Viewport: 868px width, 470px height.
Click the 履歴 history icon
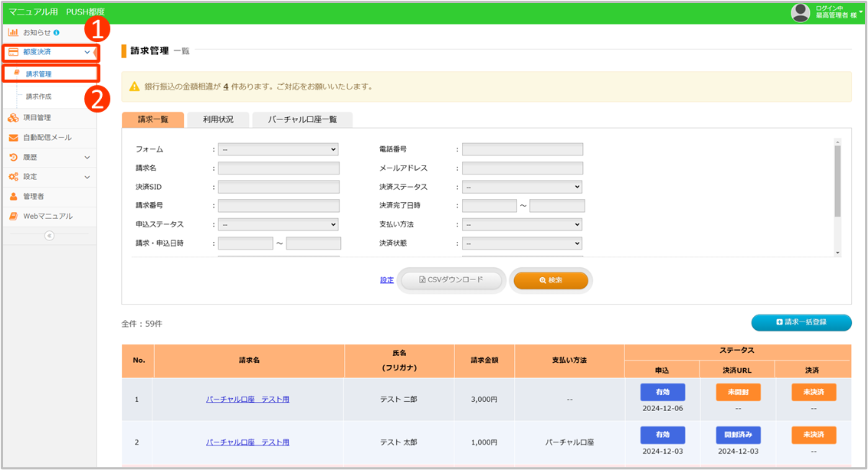13,157
